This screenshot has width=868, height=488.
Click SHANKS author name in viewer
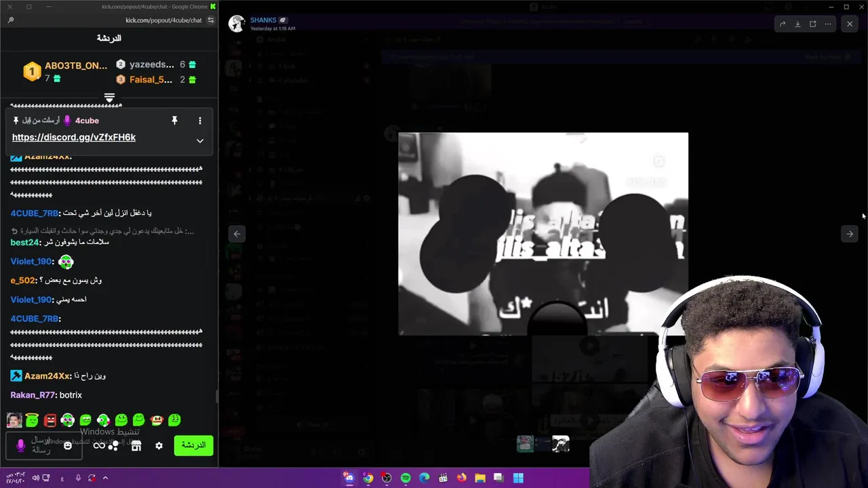pyautogui.click(x=263, y=20)
